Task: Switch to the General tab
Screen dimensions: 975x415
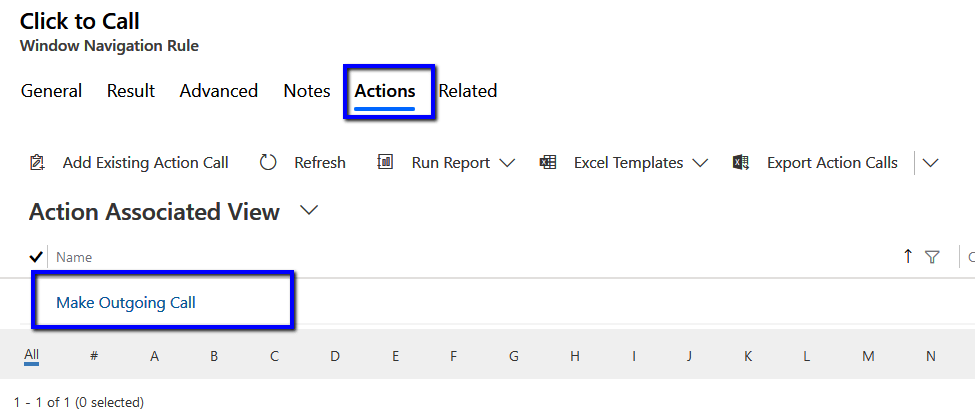Action: pos(51,91)
